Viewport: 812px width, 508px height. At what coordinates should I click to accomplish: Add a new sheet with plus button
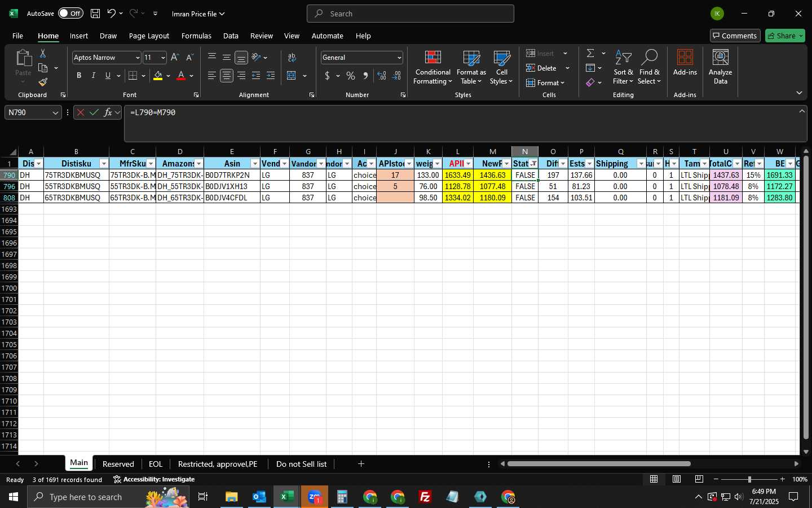(361, 464)
